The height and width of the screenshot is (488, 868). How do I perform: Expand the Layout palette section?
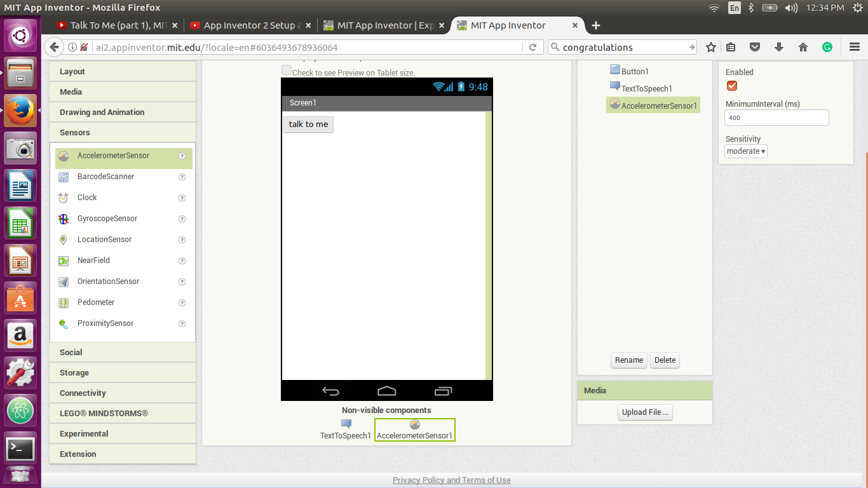[x=123, y=72]
